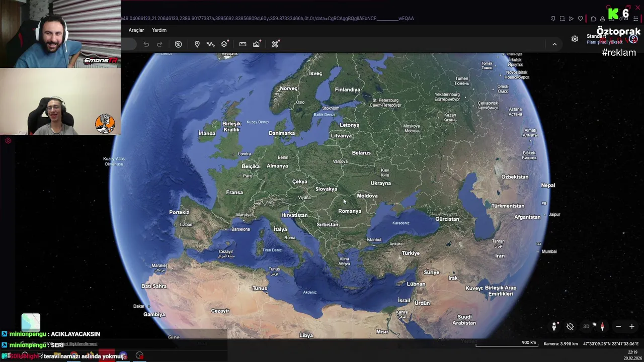Click the Belarus country label
644x362 pixels.
tap(361, 153)
